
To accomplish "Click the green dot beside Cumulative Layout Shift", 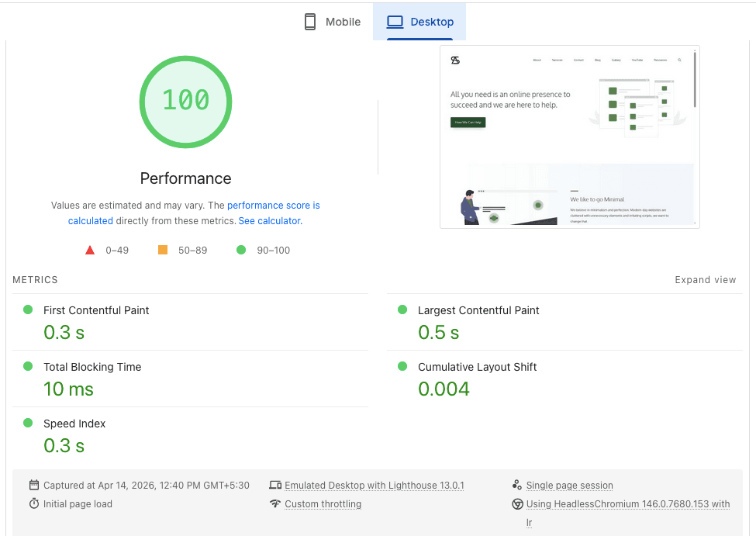I will pos(402,365).
